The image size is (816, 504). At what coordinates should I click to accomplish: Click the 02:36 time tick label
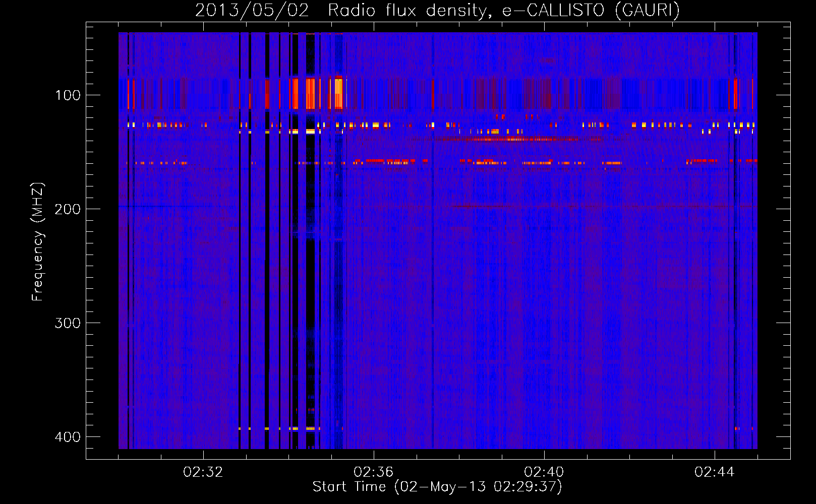pyautogui.click(x=374, y=472)
